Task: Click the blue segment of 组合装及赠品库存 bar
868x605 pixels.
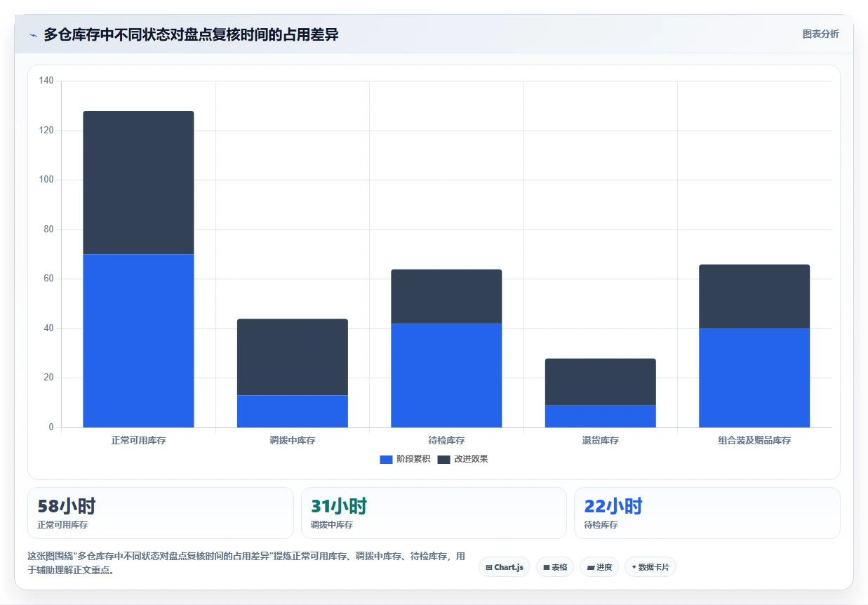Action: coord(754,378)
